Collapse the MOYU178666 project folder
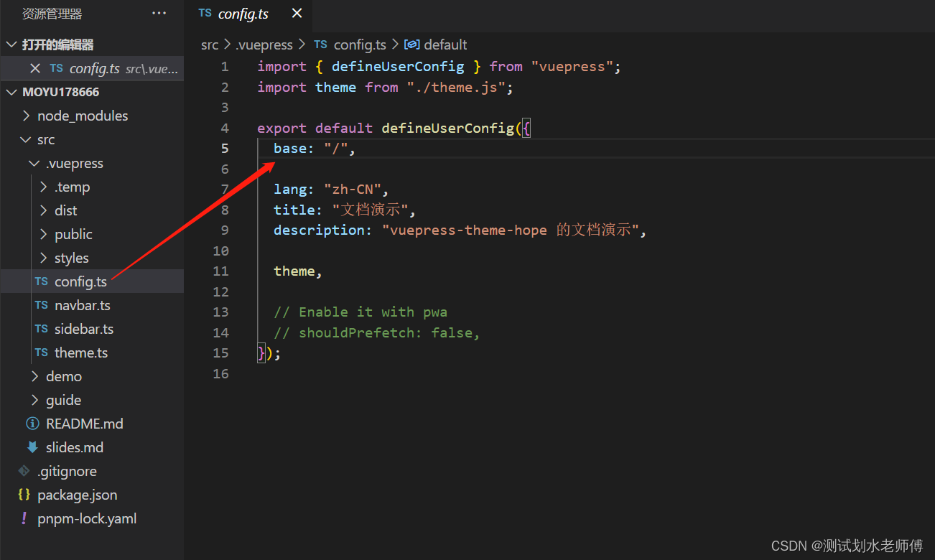 click(x=11, y=92)
